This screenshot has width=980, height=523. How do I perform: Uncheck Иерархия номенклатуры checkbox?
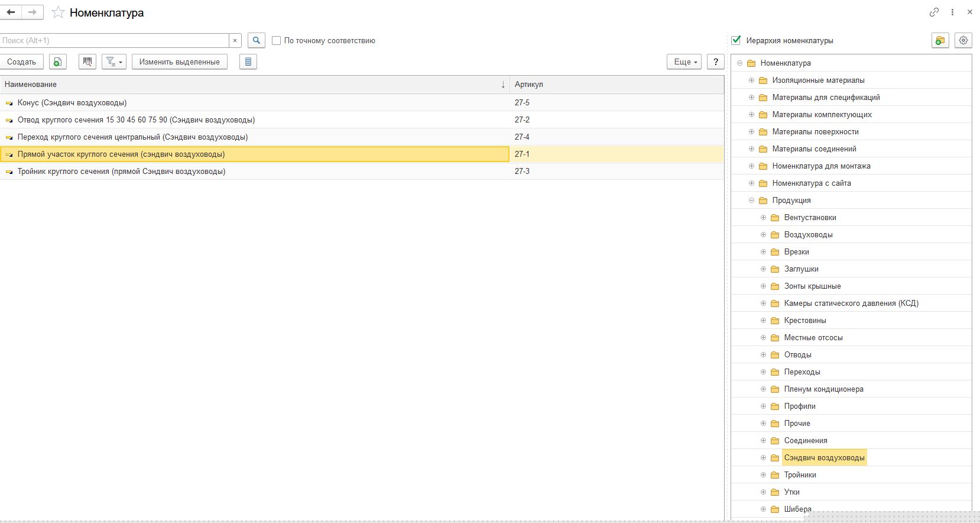pos(736,40)
